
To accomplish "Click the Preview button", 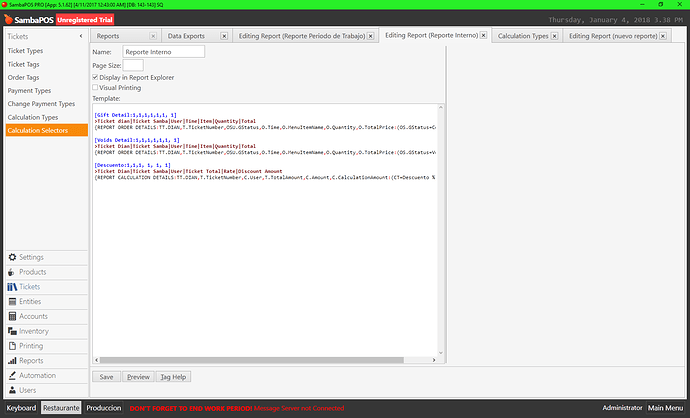I will (x=138, y=377).
